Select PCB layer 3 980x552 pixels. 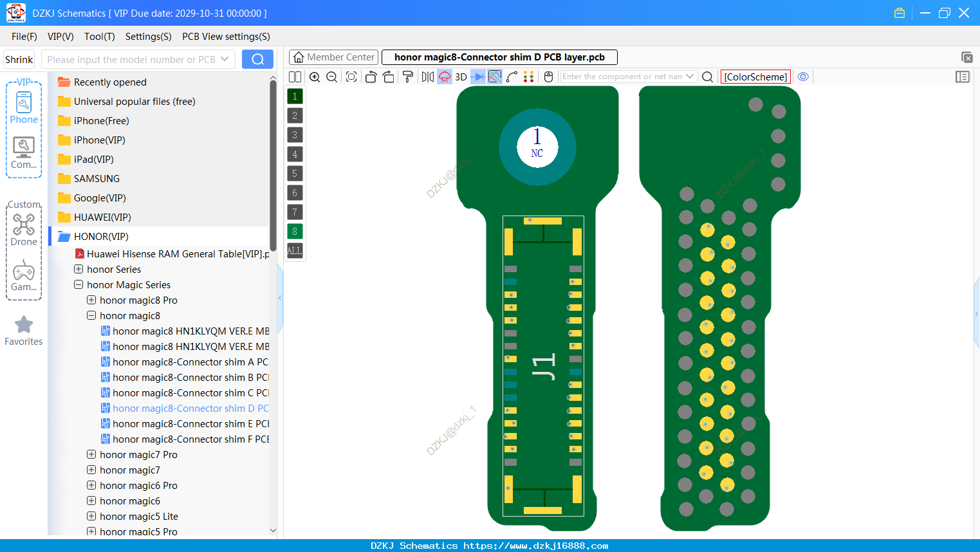(x=295, y=135)
